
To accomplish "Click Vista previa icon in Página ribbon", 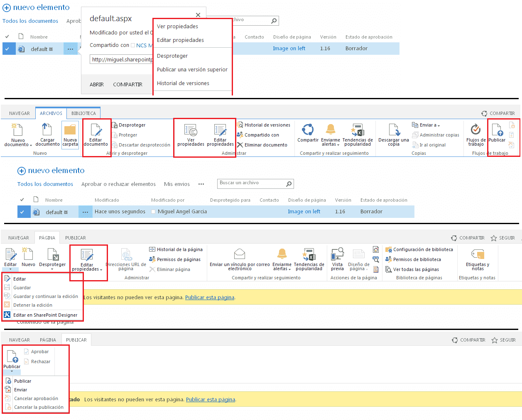I will tap(337, 254).
